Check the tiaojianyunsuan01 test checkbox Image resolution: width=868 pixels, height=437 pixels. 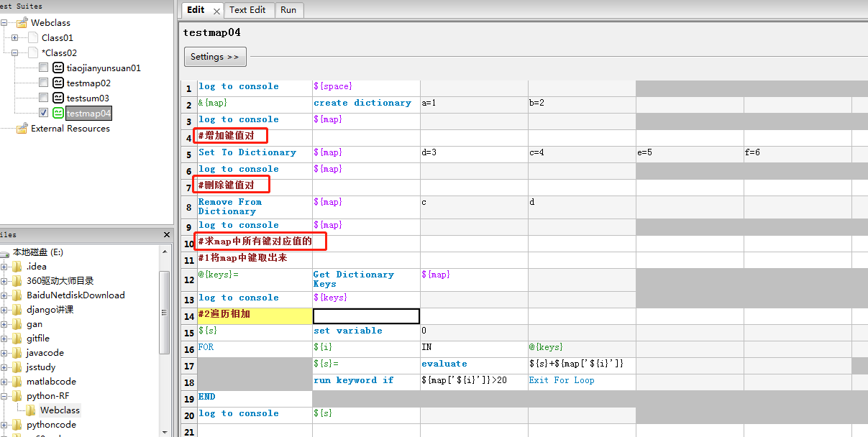click(44, 68)
